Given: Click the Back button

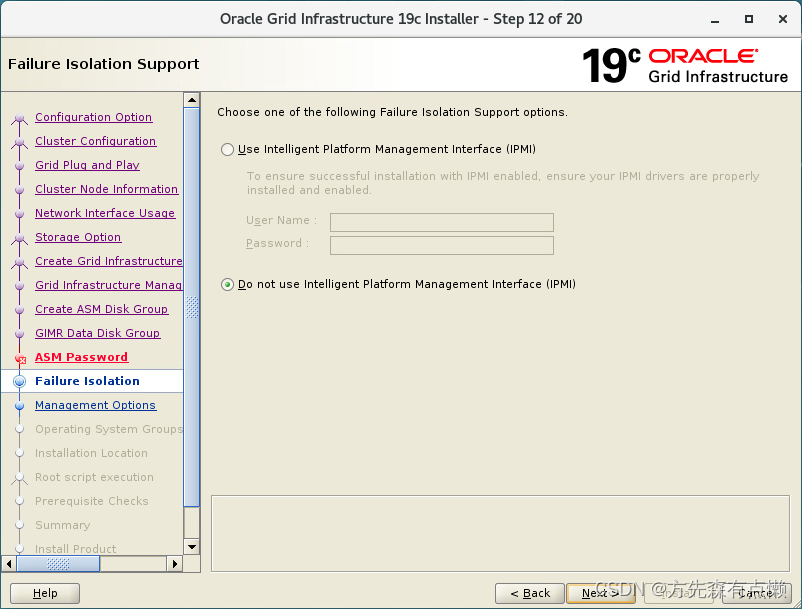Looking at the screenshot, I should coord(530,593).
